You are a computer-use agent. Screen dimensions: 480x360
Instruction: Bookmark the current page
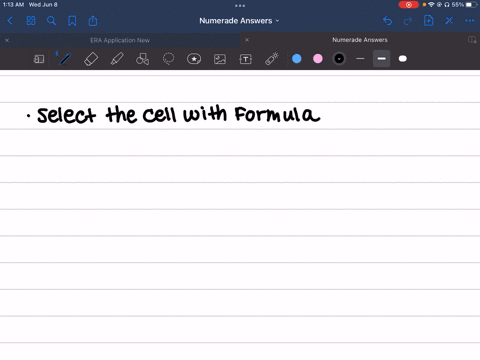(72, 21)
